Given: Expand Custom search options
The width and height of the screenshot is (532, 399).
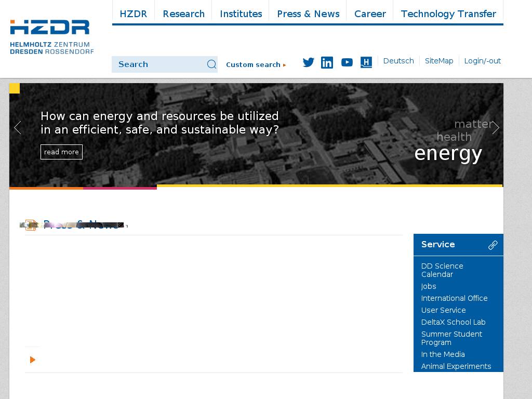Looking at the screenshot, I should click(x=256, y=65).
